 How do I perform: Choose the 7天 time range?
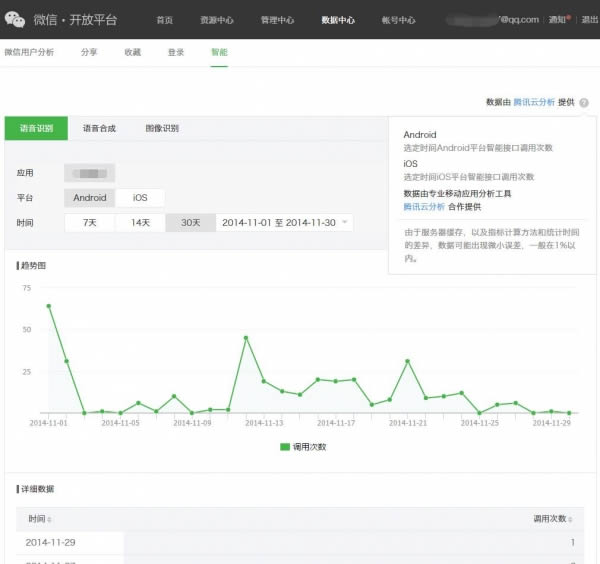tap(90, 222)
